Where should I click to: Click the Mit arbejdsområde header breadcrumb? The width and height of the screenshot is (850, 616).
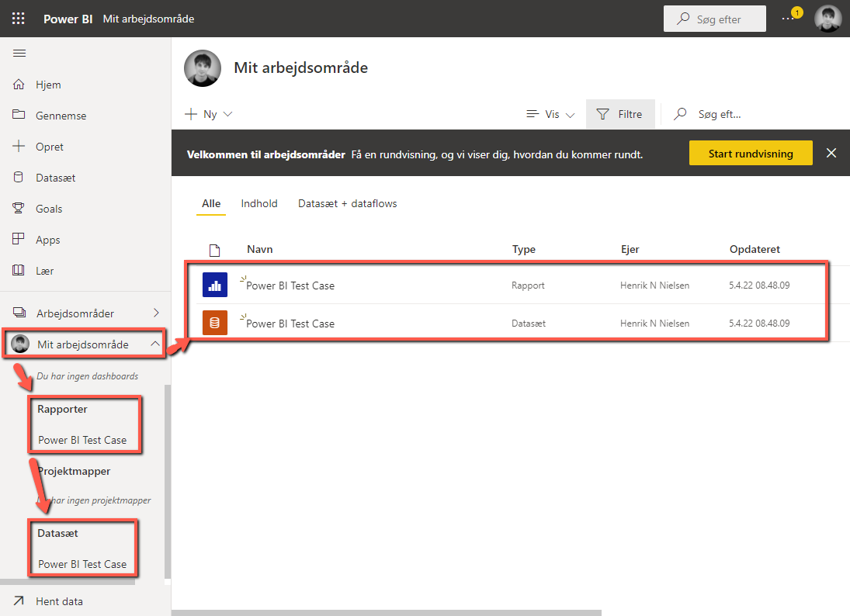click(148, 19)
